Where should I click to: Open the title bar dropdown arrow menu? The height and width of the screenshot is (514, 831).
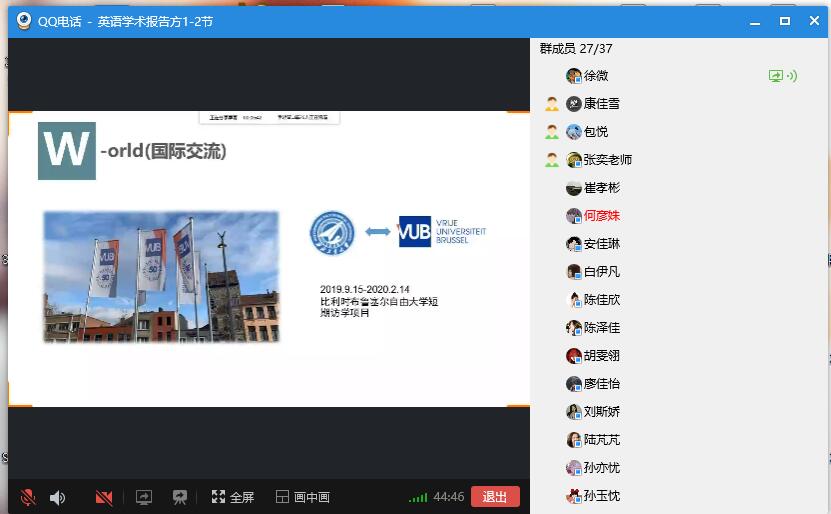point(756,21)
